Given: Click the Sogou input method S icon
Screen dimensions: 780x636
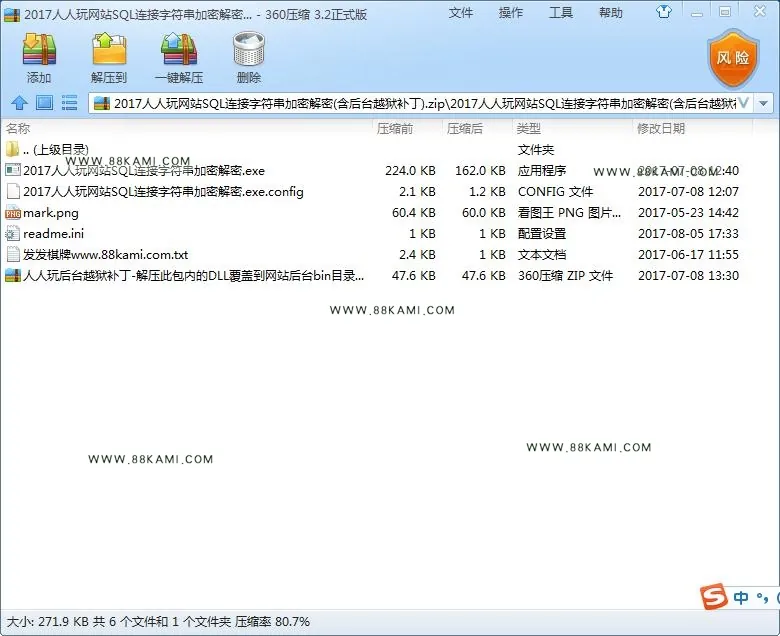Looking at the screenshot, I should pos(714,596).
